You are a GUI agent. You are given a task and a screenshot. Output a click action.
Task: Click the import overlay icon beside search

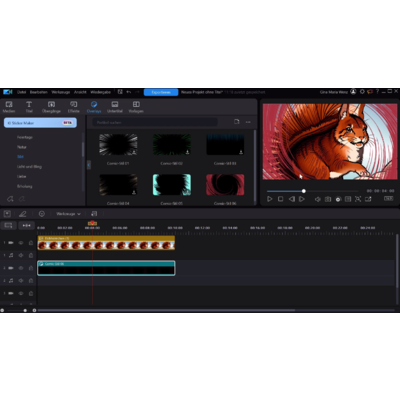coord(237,122)
